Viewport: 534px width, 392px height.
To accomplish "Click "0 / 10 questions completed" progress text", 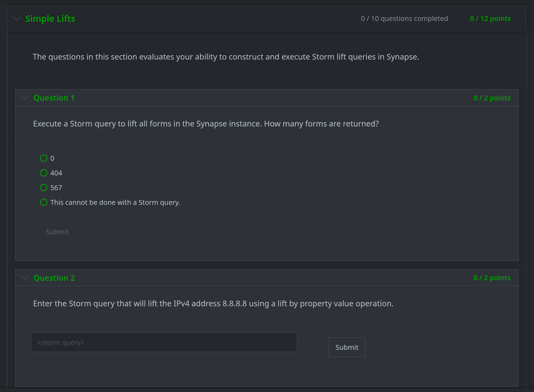I will tap(404, 18).
